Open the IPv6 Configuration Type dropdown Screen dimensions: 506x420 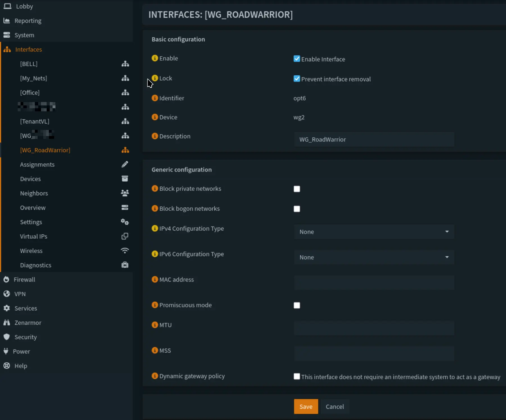tap(374, 257)
